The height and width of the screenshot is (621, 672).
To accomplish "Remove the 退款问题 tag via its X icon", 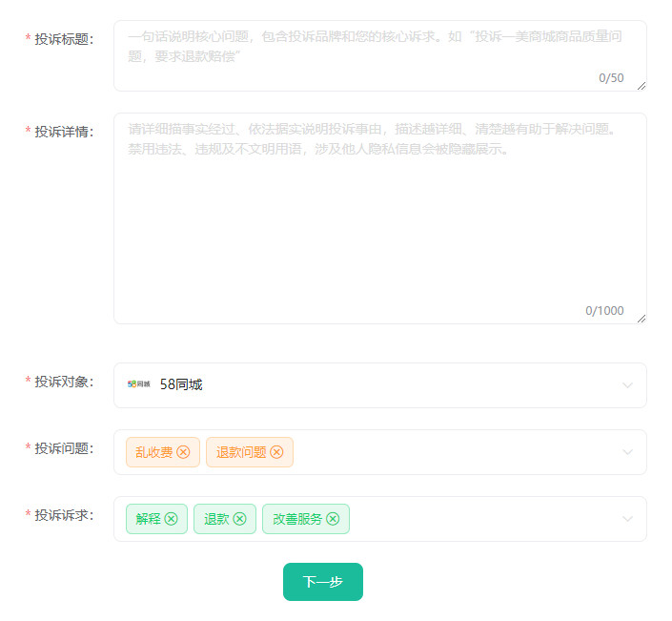I will click(276, 452).
